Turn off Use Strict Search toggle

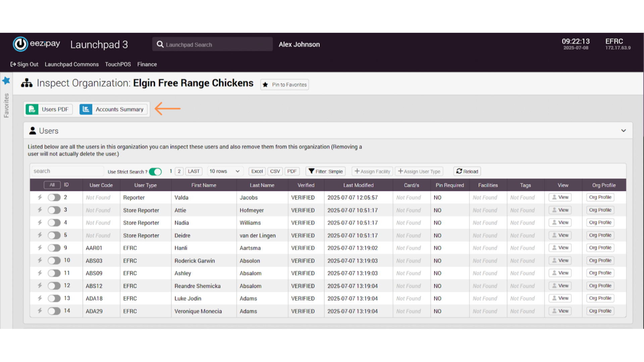coord(155,172)
